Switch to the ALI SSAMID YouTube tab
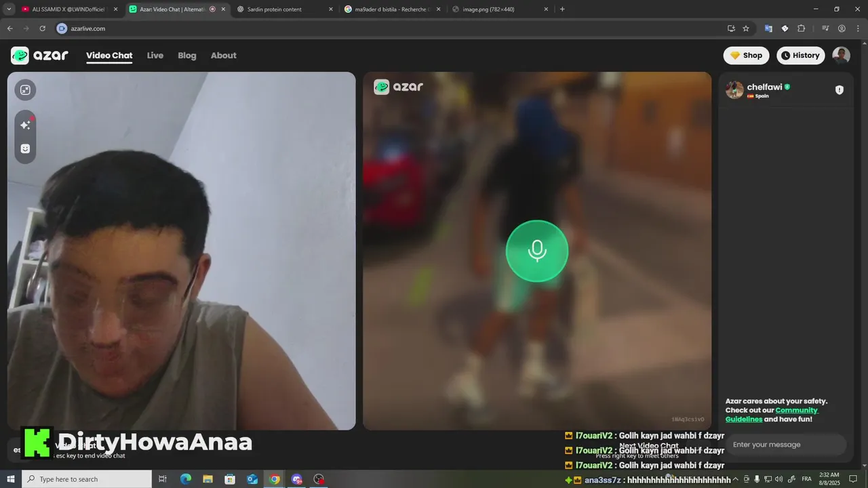Screen dimensions: 868x488 [68, 9]
